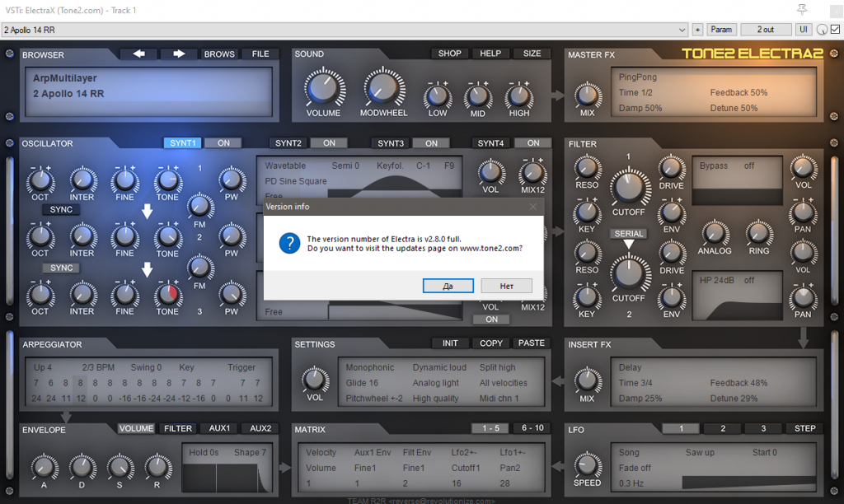Click the PASTE settings button
This screenshot has height=504, width=844.
click(532, 343)
